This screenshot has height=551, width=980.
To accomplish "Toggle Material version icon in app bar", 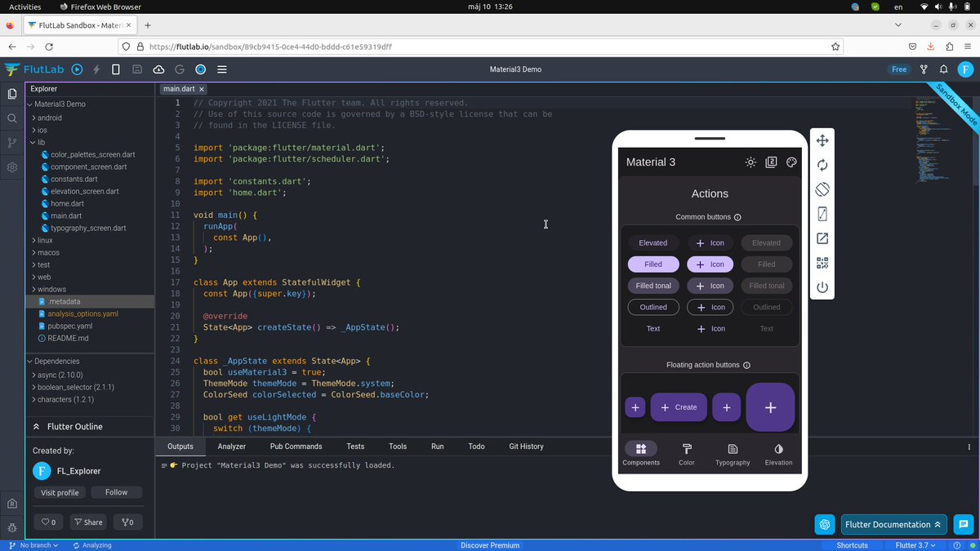I will click(x=771, y=162).
